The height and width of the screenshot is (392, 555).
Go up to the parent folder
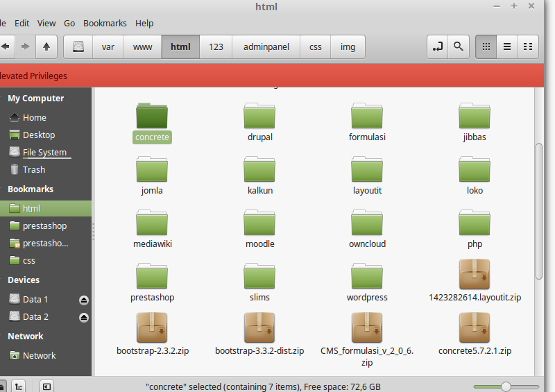[x=46, y=46]
